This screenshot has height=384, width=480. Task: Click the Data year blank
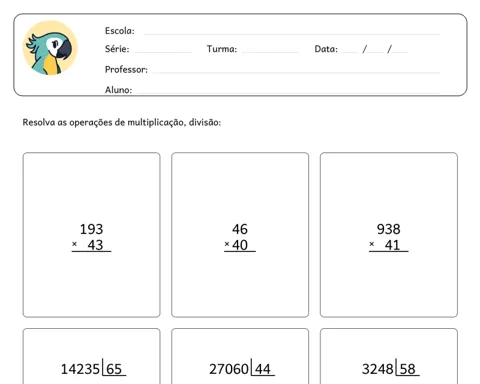pyautogui.click(x=400, y=52)
